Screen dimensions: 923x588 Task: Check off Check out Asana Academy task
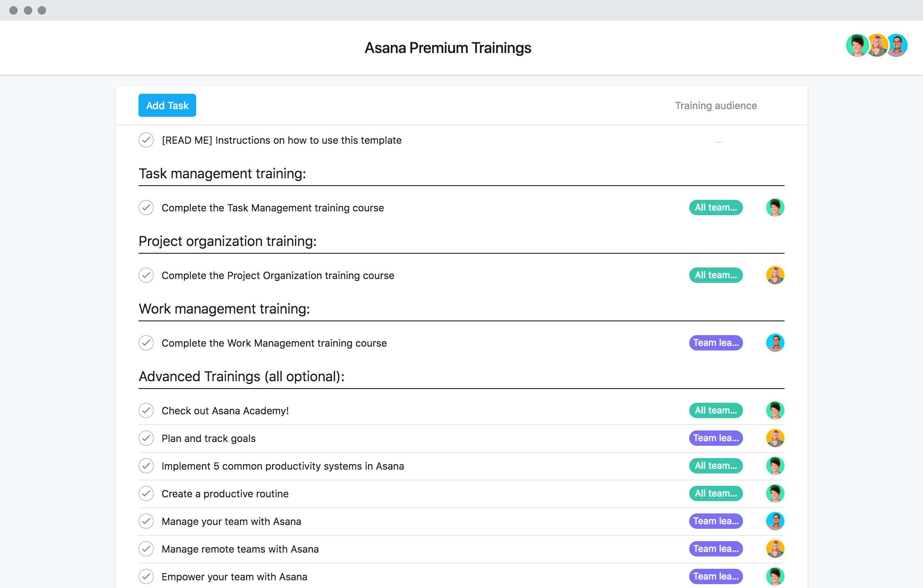click(x=146, y=410)
